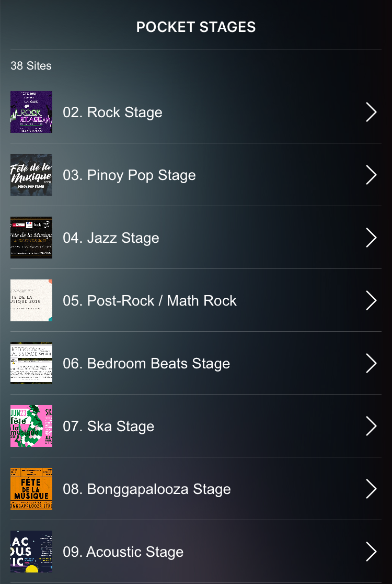Open Jazz Stage using its chevron

click(x=371, y=238)
